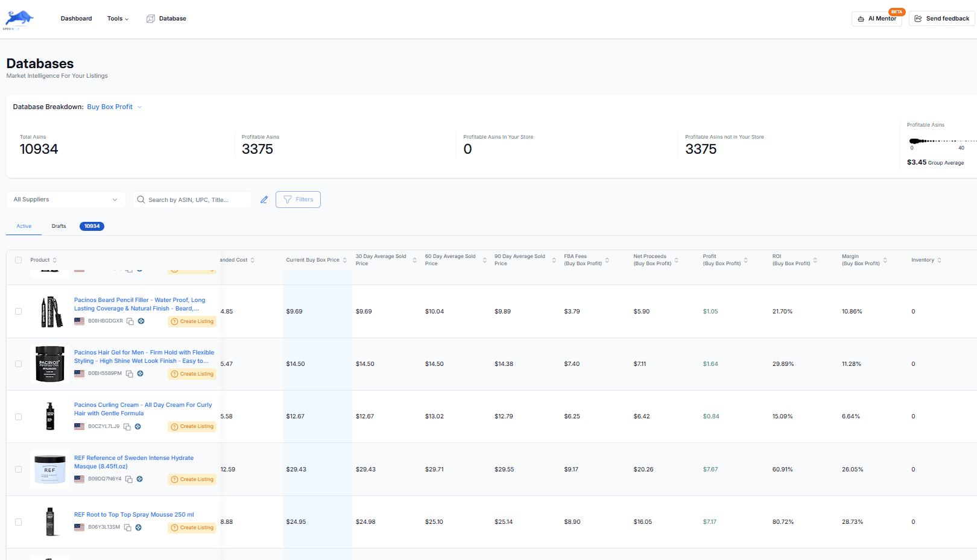Screen dimensions: 977x560
Task: Sort by Margin column arrows
Action: pos(885,260)
